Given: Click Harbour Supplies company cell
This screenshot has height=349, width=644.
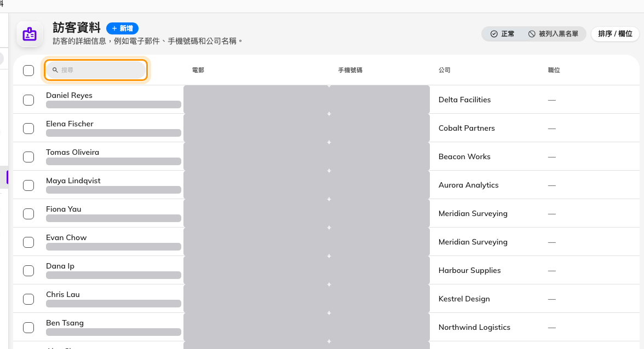Looking at the screenshot, I should tap(469, 270).
